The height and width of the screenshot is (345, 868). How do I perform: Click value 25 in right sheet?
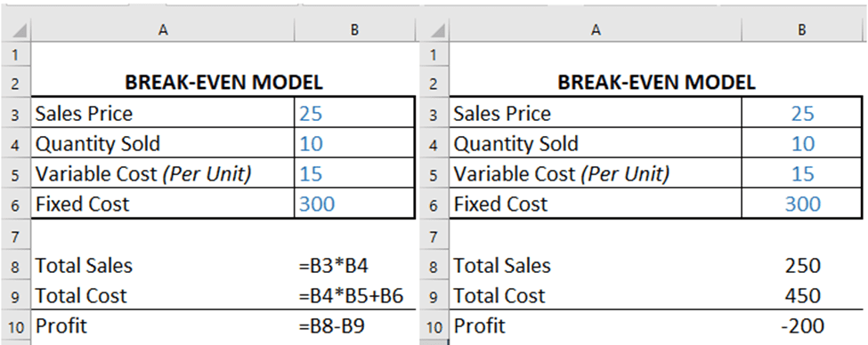tap(802, 114)
